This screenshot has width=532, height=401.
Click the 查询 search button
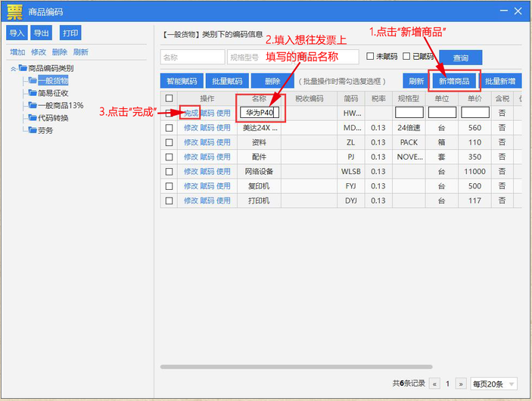(461, 58)
